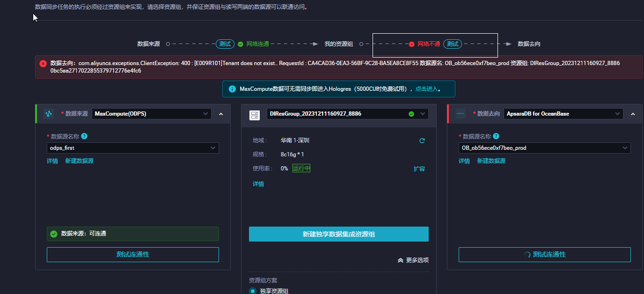Open 点击进入 Hologres link
This screenshot has width=644, height=294.
point(426,88)
